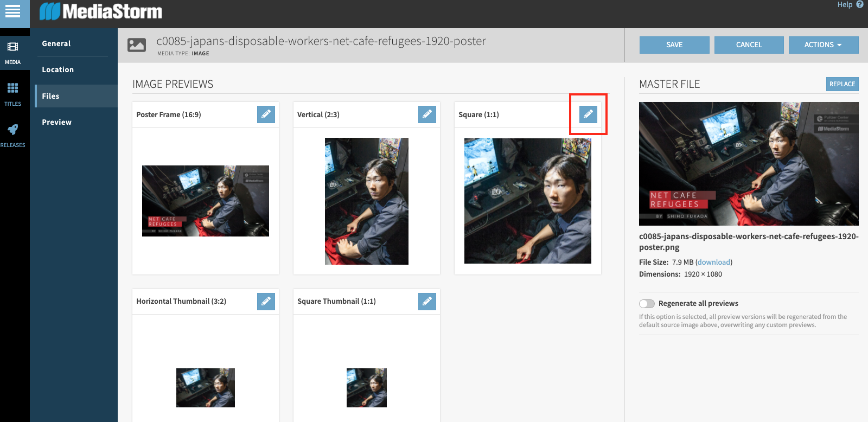Open the Media section in sidebar
The image size is (868, 422).
(x=12, y=52)
